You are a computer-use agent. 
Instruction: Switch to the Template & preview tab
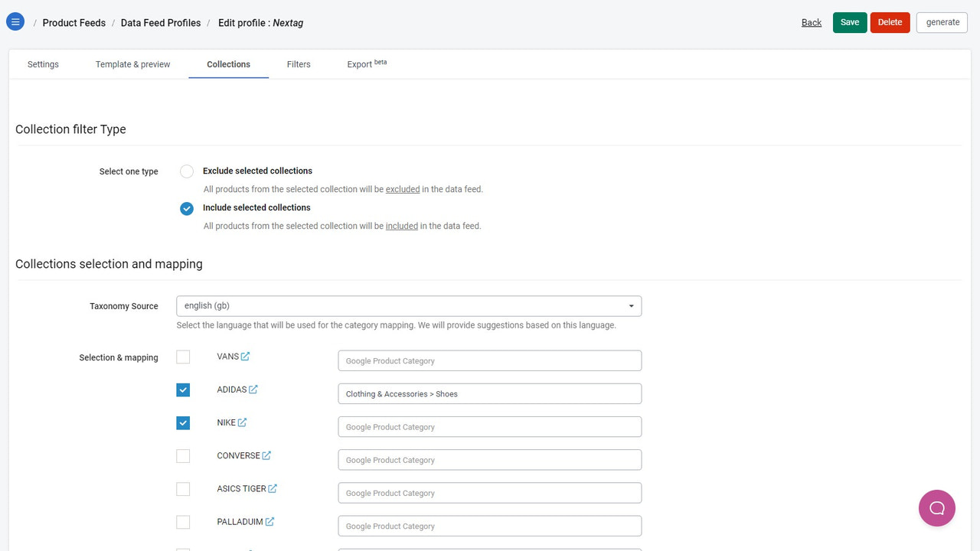click(x=133, y=64)
